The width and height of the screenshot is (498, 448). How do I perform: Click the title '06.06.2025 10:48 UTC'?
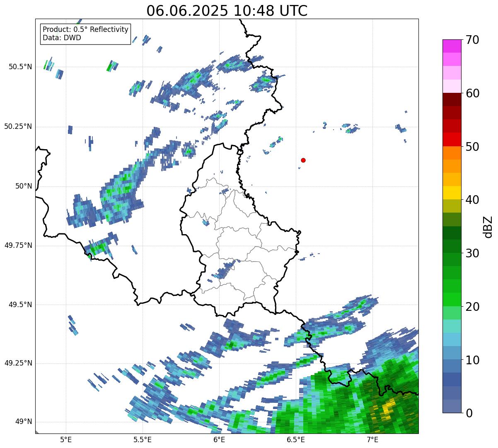(x=227, y=10)
